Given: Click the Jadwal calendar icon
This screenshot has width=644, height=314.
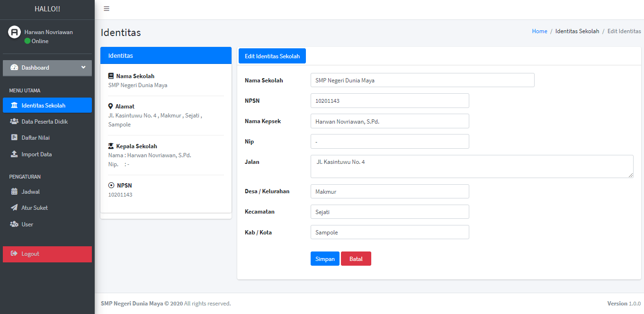Looking at the screenshot, I should pos(14,192).
